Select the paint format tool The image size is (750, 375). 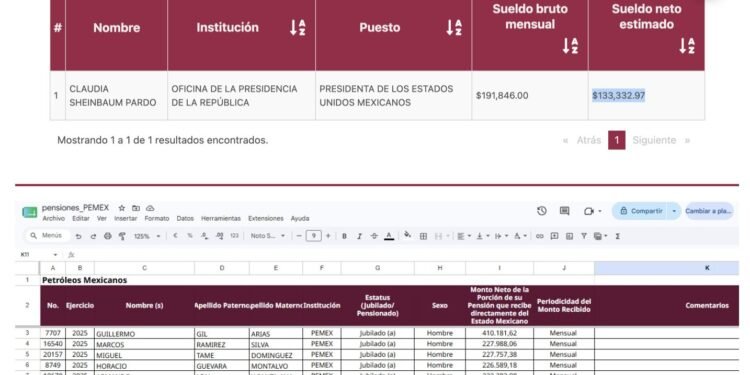pyautogui.click(x=122, y=236)
